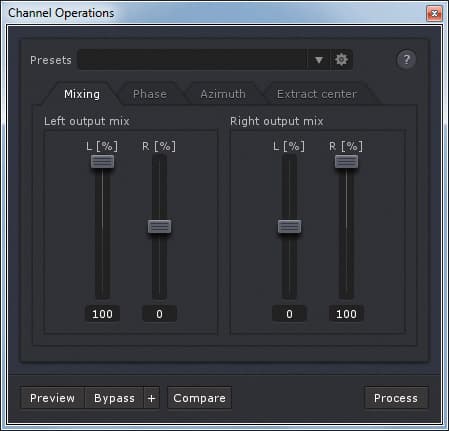Toggle the Bypass button

[x=114, y=398]
